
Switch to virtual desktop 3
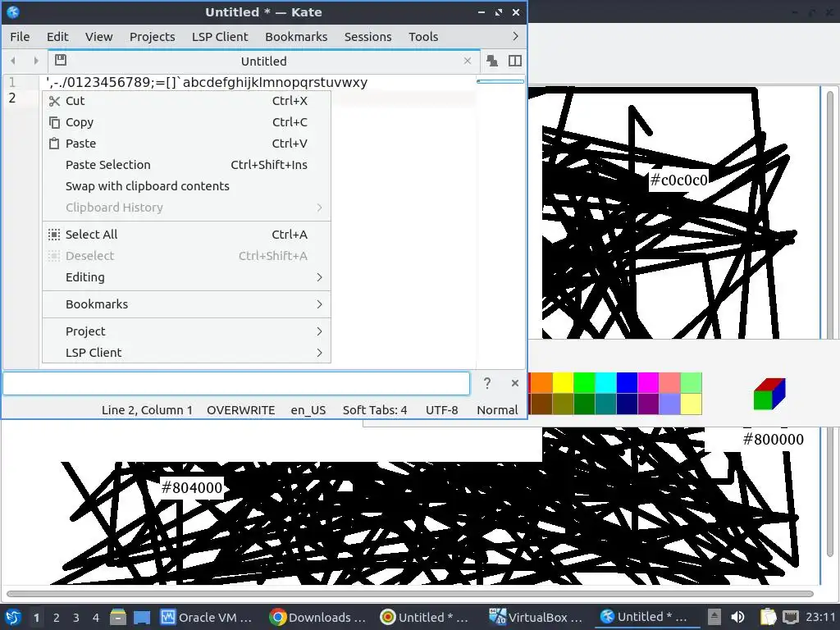(76, 617)
